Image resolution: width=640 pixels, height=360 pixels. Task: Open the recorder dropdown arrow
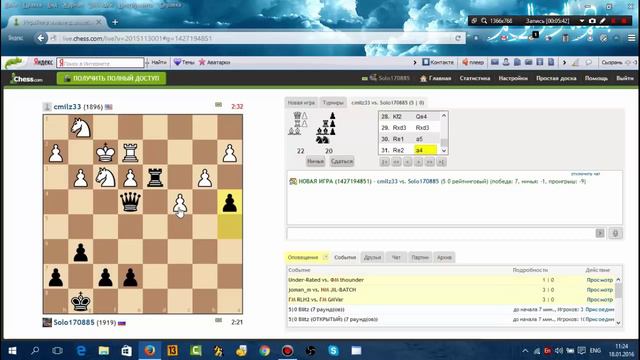point(582,21)
